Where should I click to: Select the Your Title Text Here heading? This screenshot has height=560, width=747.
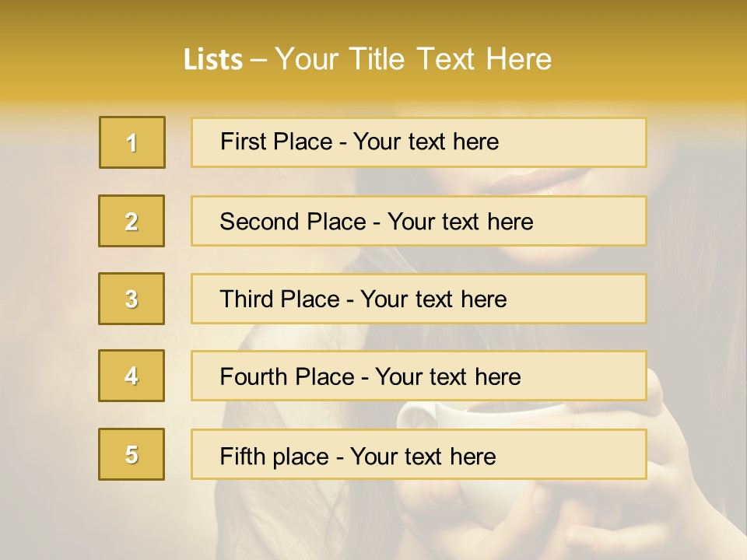tap(413, 60)
